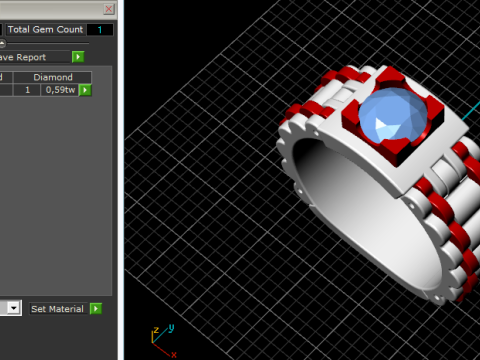This screenshot has width=480, height=360.
Task: Open the material dropdown at bottom left
Action: click(x=14, y=308)
